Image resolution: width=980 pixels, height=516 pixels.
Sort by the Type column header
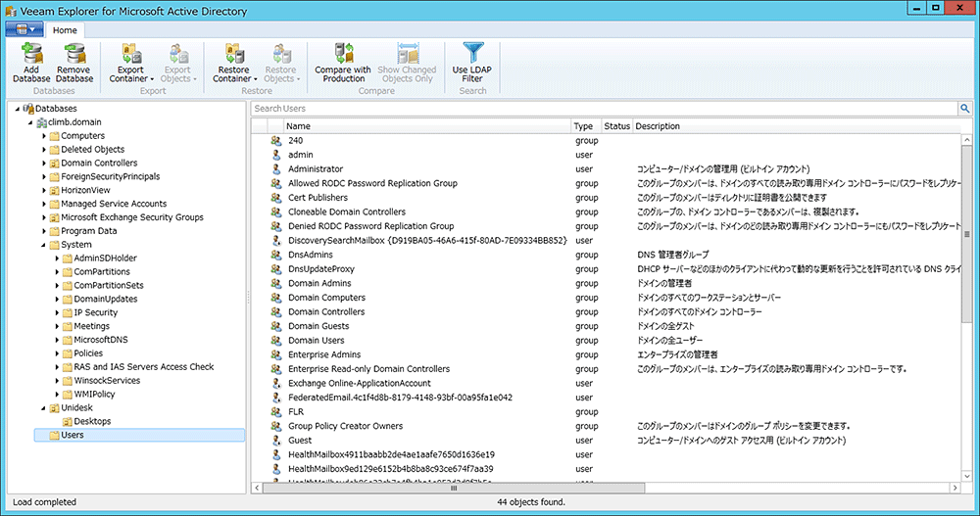(586, 126)
